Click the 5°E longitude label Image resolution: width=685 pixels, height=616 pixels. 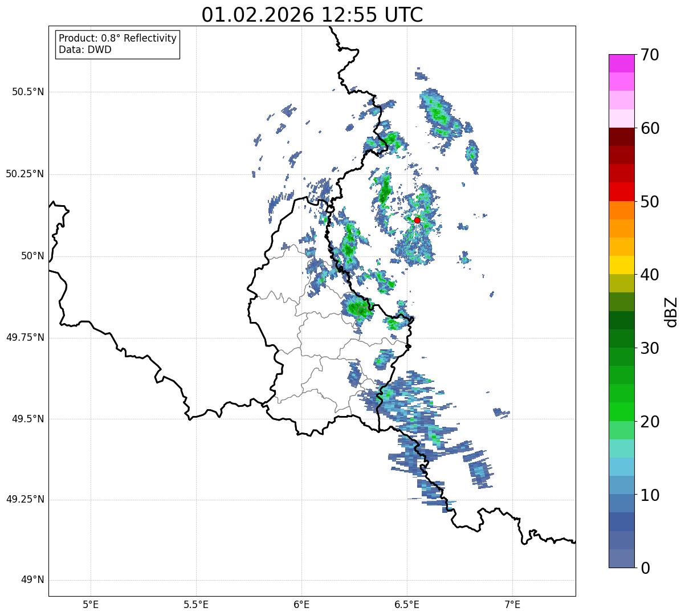91,604
